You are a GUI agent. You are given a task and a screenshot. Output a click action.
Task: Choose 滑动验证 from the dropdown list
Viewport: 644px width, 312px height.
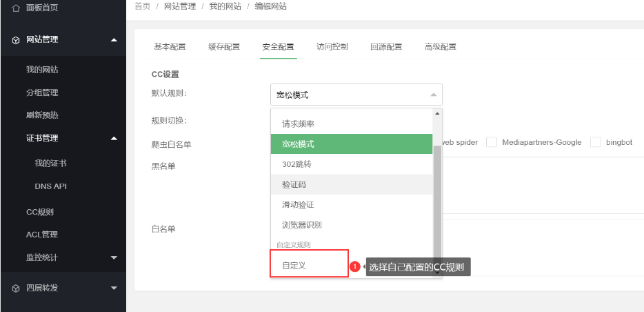click(352, 205)
